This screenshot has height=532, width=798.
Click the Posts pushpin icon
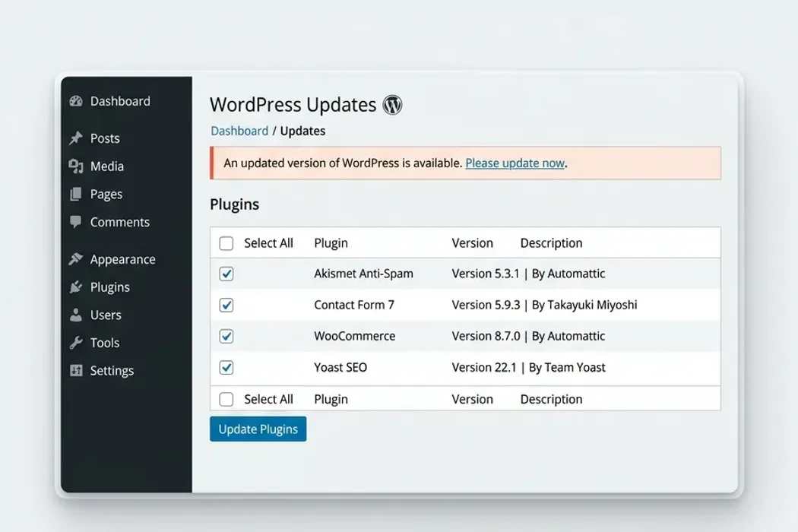tap(76, 138)
